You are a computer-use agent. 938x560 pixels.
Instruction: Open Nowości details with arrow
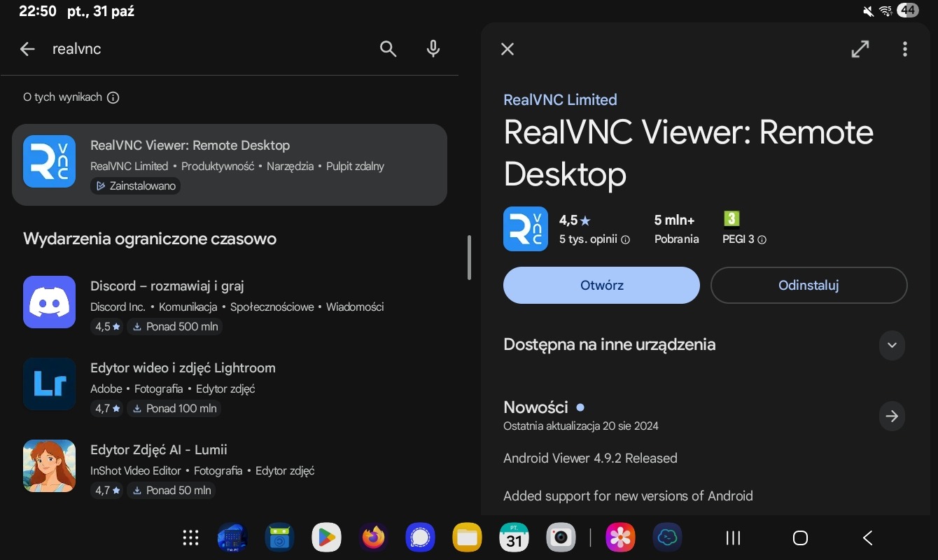pos(891,416)
